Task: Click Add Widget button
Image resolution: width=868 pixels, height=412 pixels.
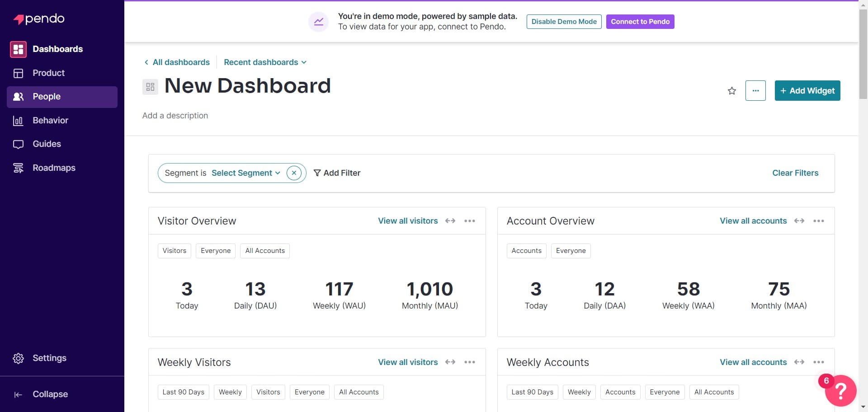Action: pos(807,91)
